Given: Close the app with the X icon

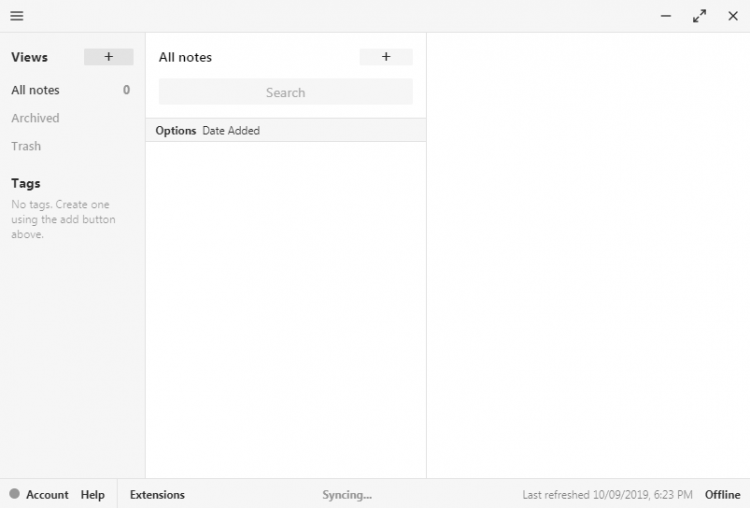Looking at the screenshot, I should pyautogui.click(x=732, y=16).
